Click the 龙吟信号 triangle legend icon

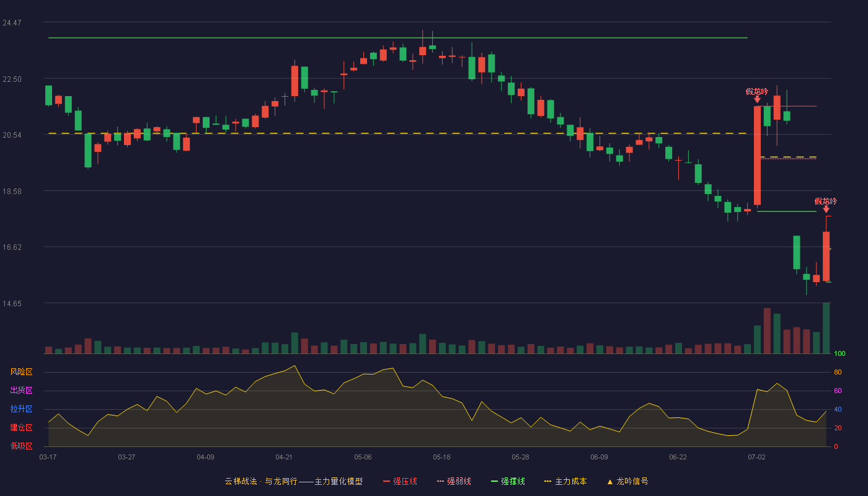[x=609, y=482]
